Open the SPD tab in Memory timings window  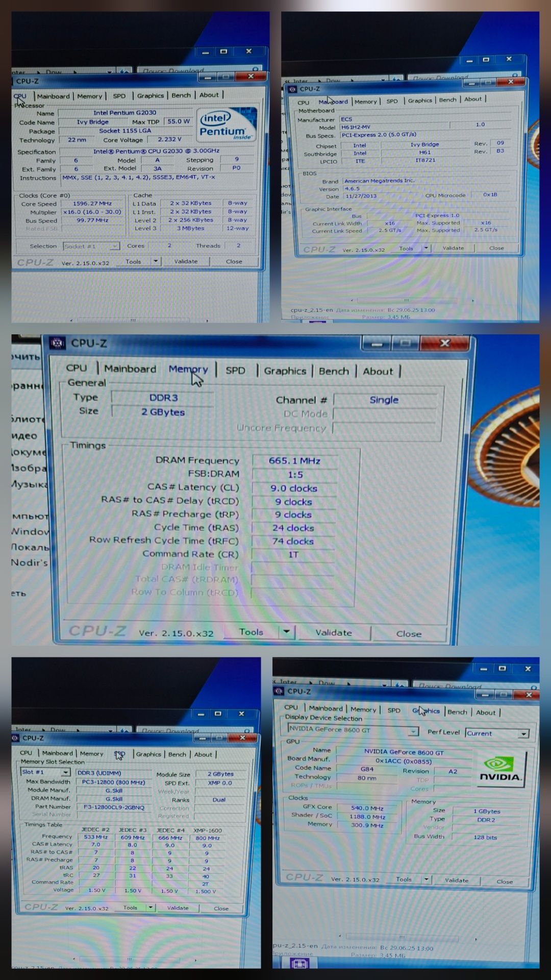point(235,371)
